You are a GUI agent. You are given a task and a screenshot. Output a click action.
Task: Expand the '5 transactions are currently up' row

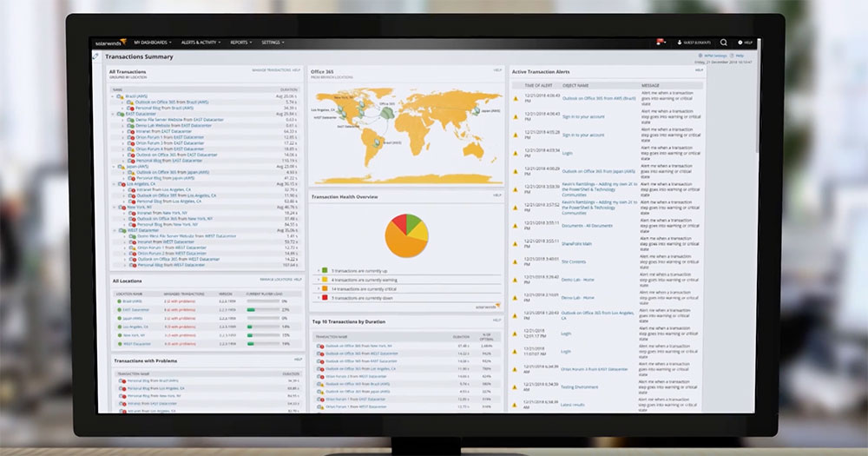(x=319, y=271)
